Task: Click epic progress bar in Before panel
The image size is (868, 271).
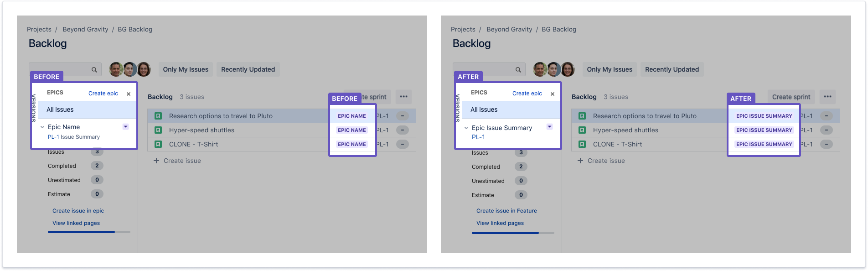Action: [89, 232]
